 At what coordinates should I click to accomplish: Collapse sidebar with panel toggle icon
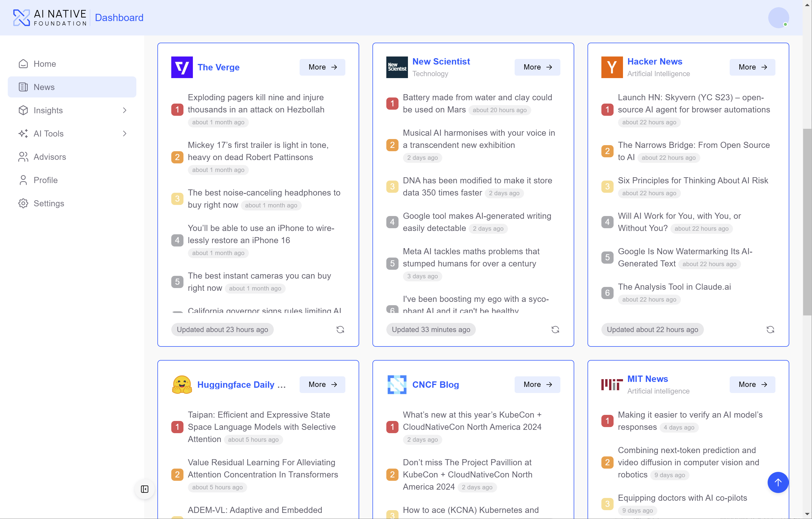click(x=145, y=489)
